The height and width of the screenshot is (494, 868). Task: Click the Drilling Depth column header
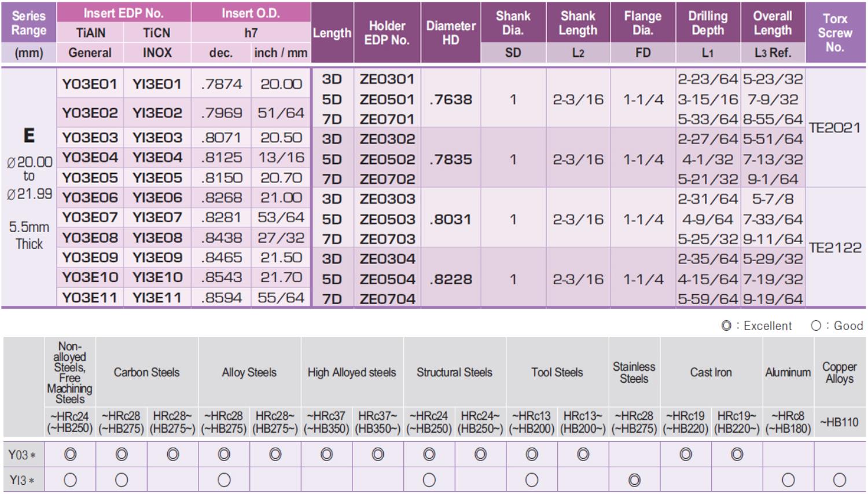point(708,23)
